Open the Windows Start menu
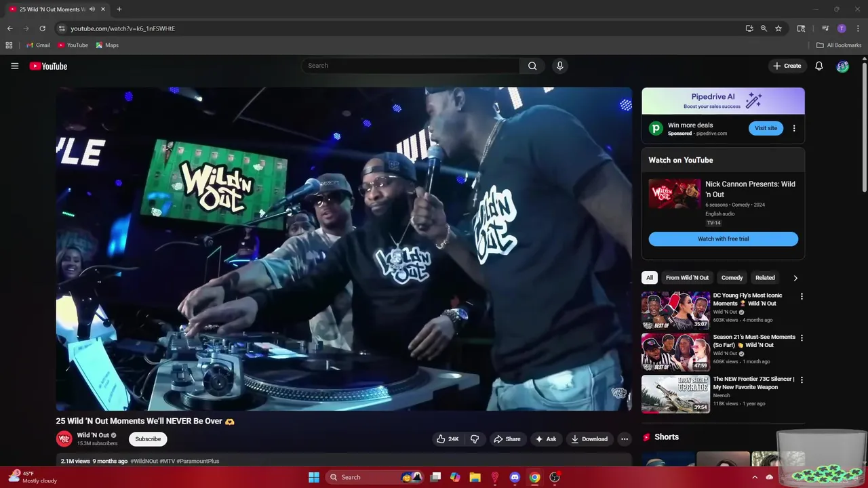 point(314,477)
